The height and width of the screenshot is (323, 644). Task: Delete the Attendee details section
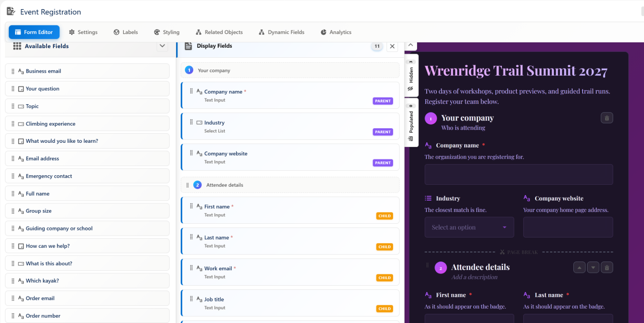[x=607, y=267]
